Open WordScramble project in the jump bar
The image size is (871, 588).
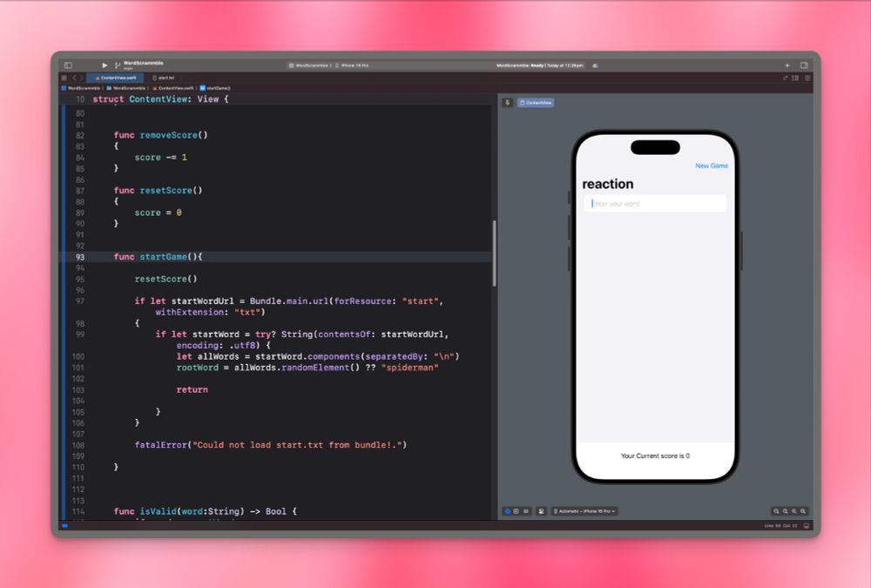[x=81, y=88]
